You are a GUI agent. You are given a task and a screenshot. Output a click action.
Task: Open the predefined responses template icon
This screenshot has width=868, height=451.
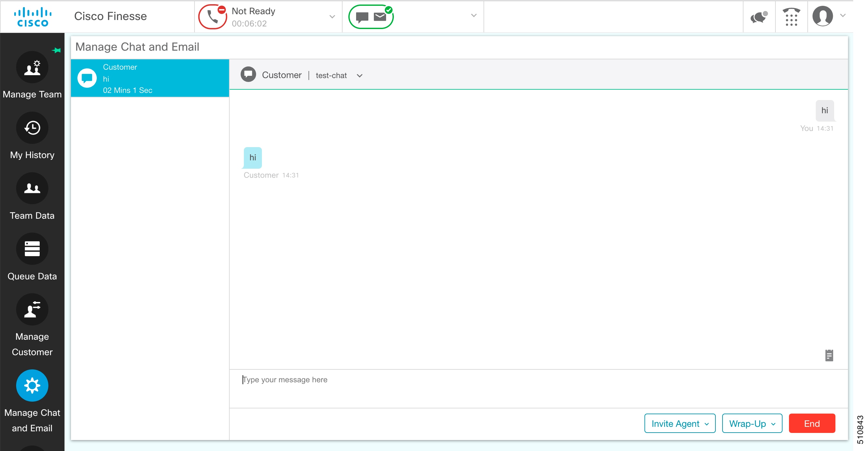(829, 355)
